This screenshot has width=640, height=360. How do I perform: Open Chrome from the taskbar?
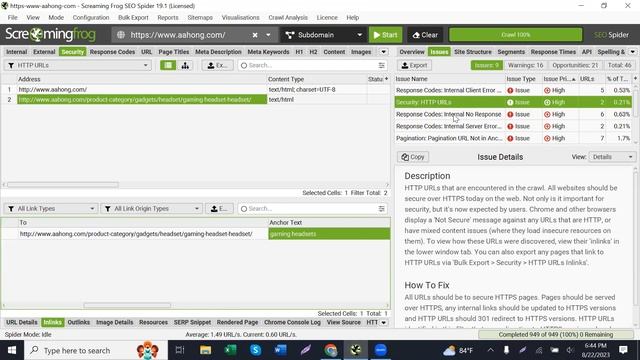tap(331, 350)
